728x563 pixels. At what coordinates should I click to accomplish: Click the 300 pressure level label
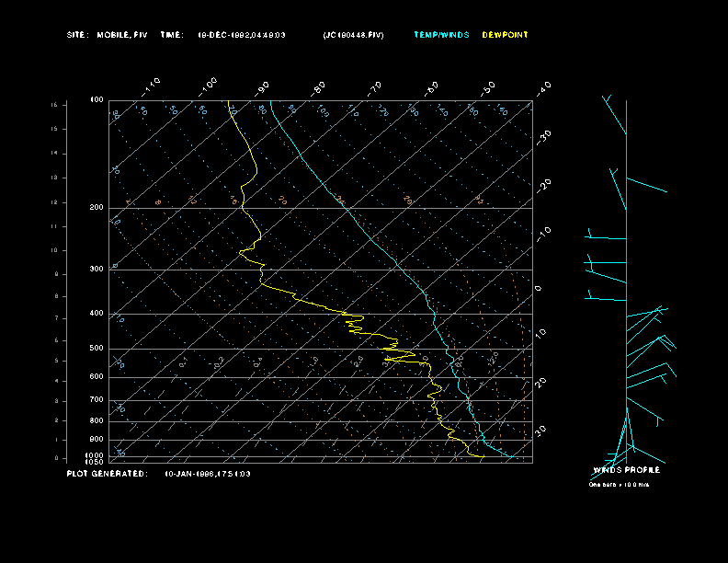(x=97, y=269)
